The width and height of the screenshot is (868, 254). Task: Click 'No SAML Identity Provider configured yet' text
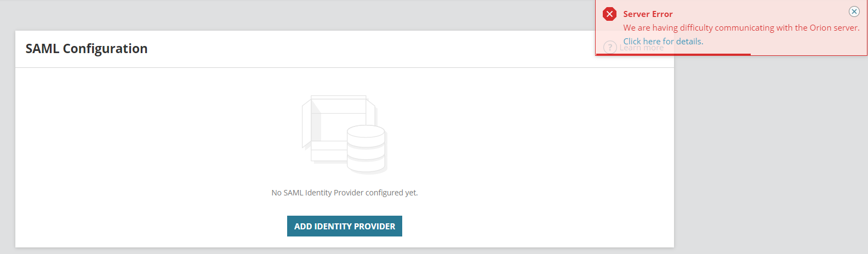click(345, 193)
